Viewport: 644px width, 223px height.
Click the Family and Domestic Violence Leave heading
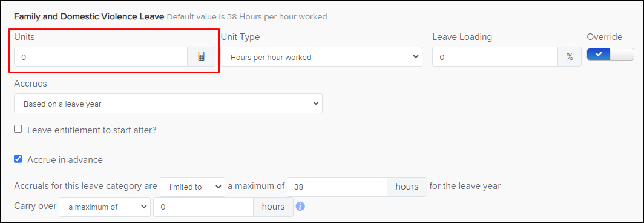[x=89, y=16]
